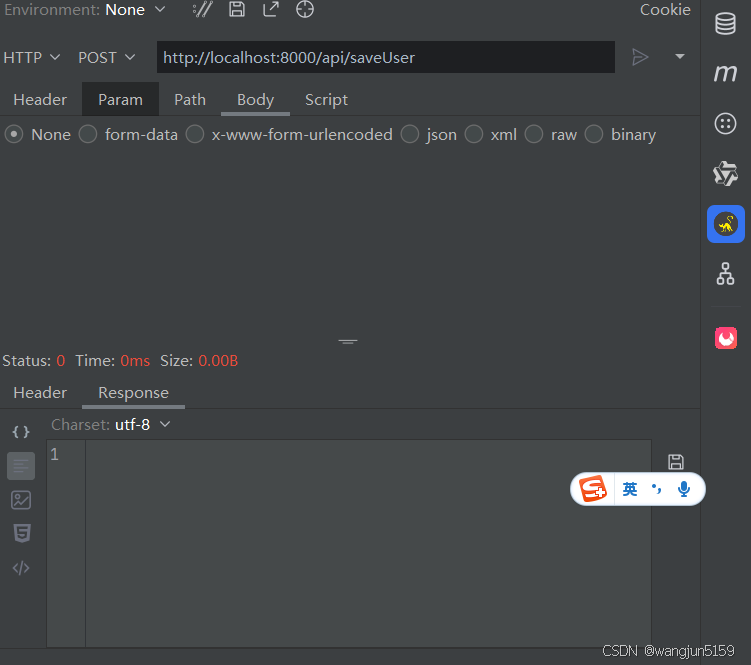Open the request Header tab
This screenshot has width=751, height=665.
[x=40, y=100]
